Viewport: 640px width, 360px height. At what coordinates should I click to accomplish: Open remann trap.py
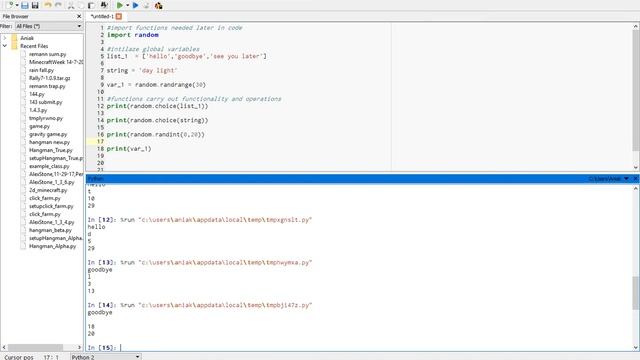point(47,86)
